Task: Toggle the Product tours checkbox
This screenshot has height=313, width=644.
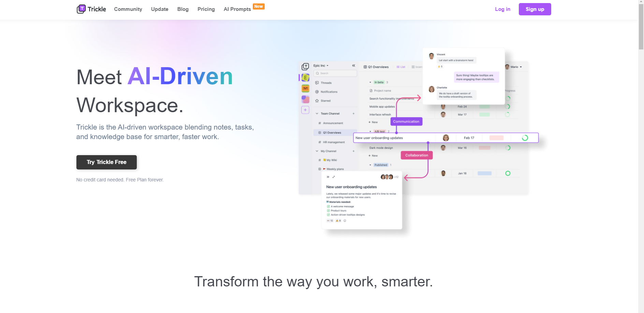Action: pos(328,211)
